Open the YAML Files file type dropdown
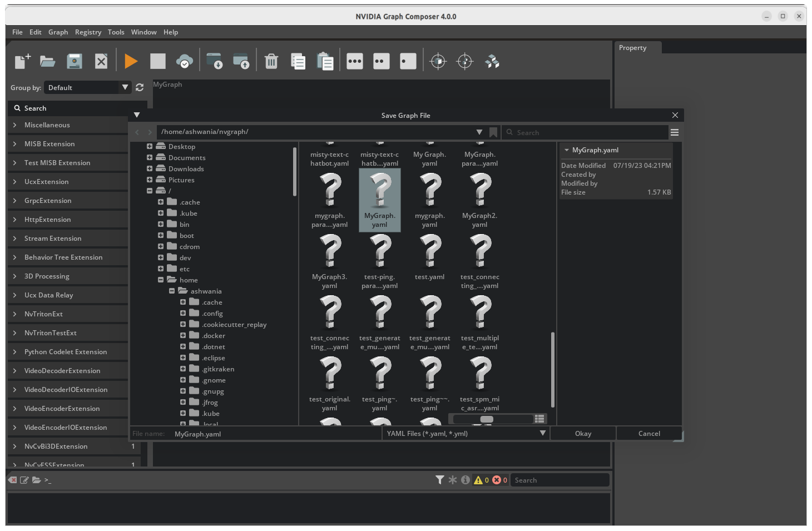 [466, 433]
